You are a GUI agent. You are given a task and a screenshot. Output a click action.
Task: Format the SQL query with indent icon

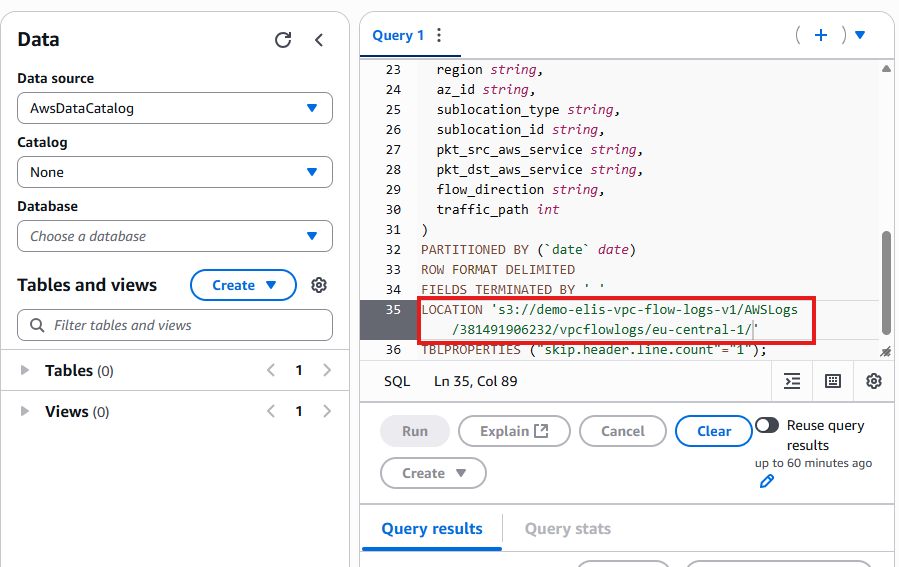pos(792,381)
